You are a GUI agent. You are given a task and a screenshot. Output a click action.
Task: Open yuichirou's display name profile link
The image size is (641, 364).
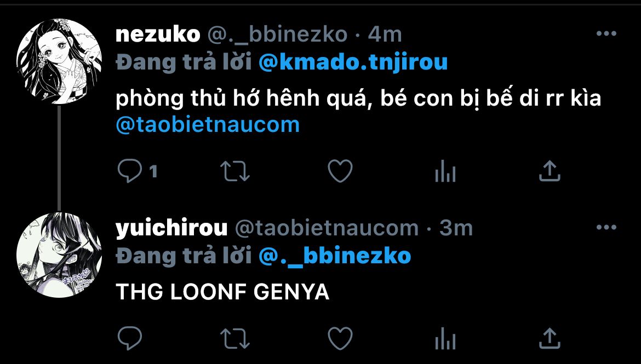click(171, 228)
